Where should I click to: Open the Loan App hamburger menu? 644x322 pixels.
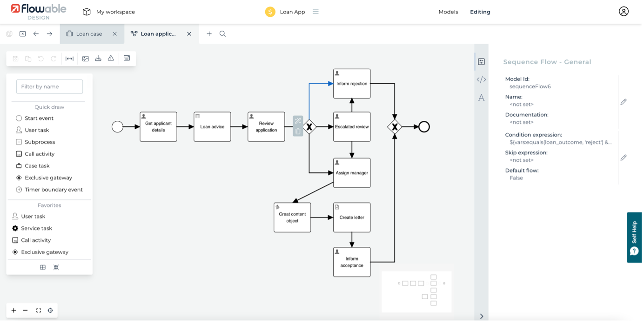click(x=315, y=12)
